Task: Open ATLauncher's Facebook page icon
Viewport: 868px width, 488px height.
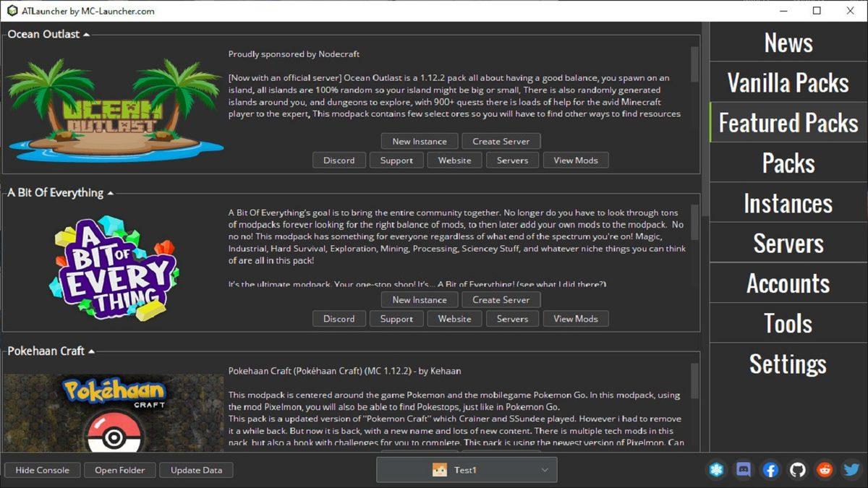Action: [770, 470]
